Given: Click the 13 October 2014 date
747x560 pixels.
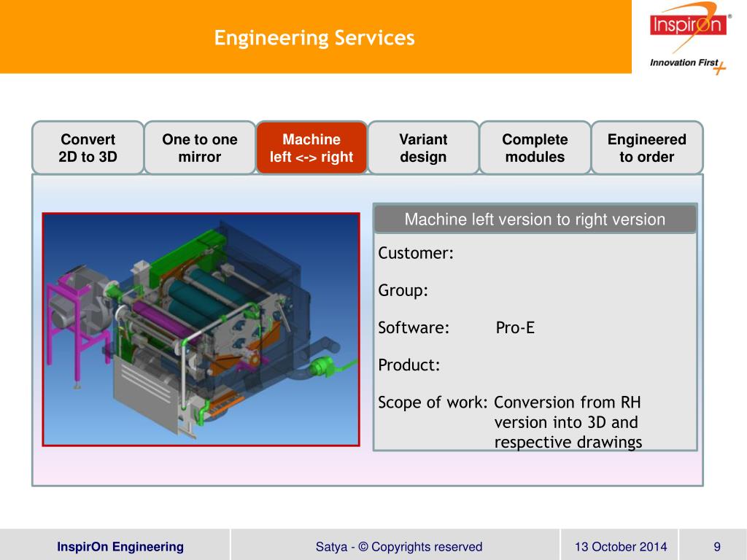Looking at the screenshot, I should click(620, 547).
